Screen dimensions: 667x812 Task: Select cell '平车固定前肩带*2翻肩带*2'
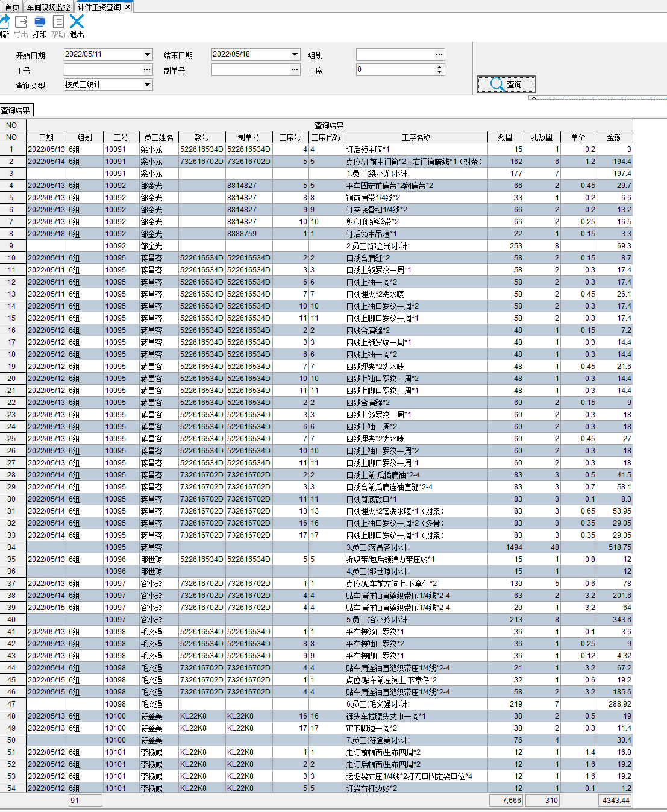(x=416, y=186)
